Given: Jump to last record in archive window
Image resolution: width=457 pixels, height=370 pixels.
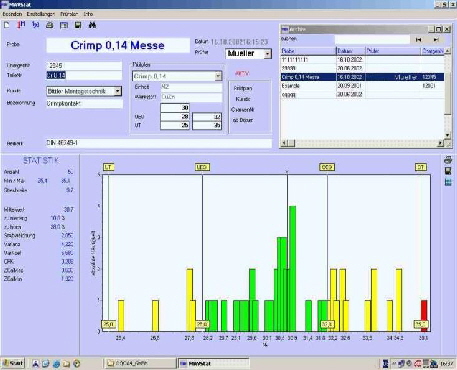Looking at the screenshot, I should tap(436, 40).
